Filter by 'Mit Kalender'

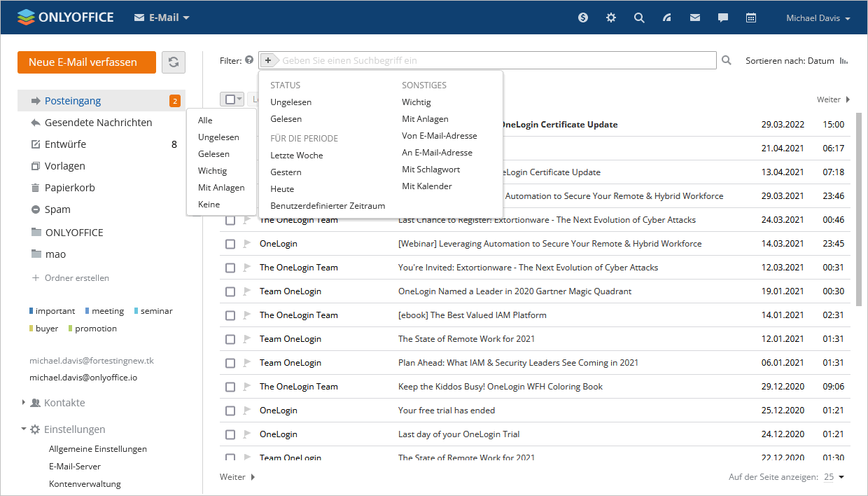[427, 186]
